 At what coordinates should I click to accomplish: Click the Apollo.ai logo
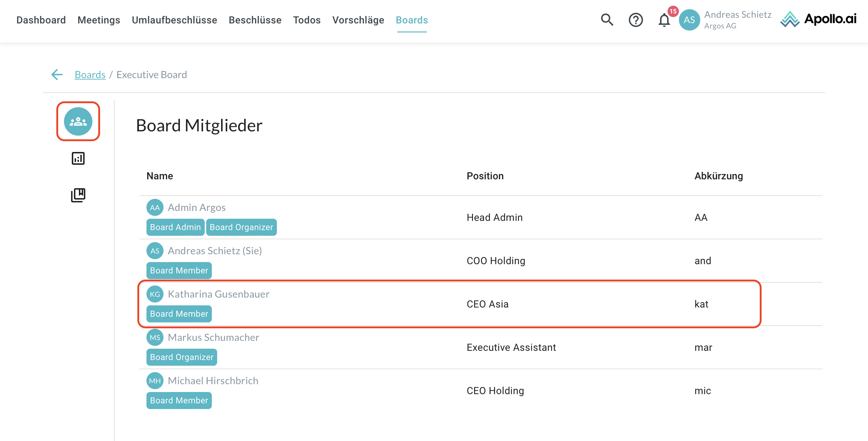click(818, 19)
